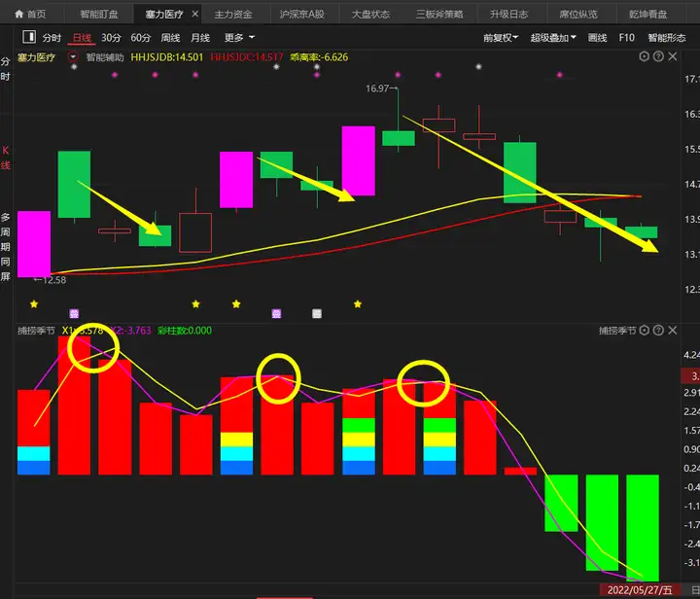Screen dimensions: 700x599
Task: Click the grey info marker below candles
Action: pos(316,313)
